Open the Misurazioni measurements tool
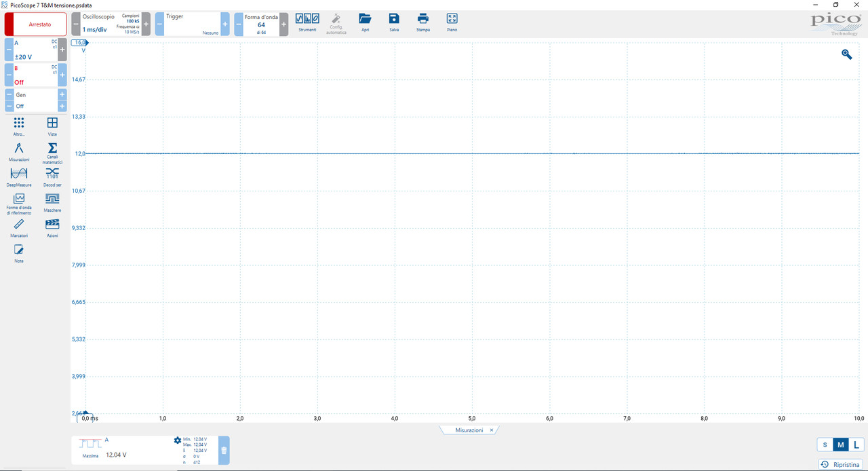This screenshot has height=471, width=868. pyautogui.click(x=19, y=152)
